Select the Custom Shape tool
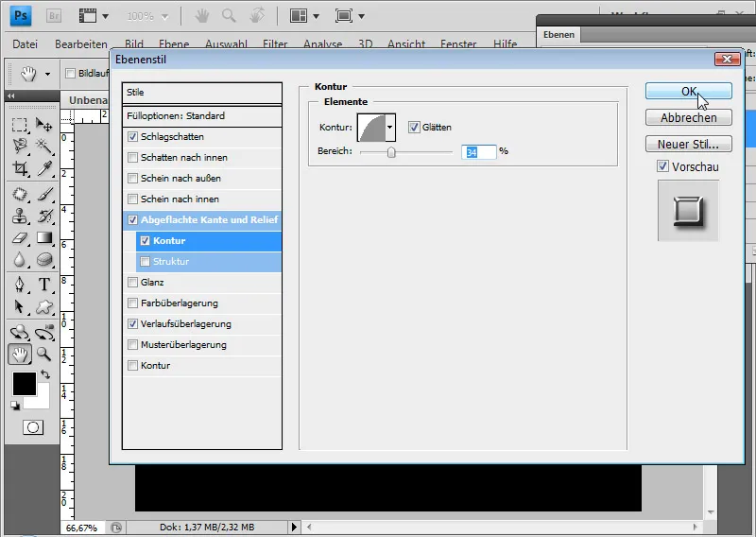This screenshot has height=537, width=756. pos(44,306)
